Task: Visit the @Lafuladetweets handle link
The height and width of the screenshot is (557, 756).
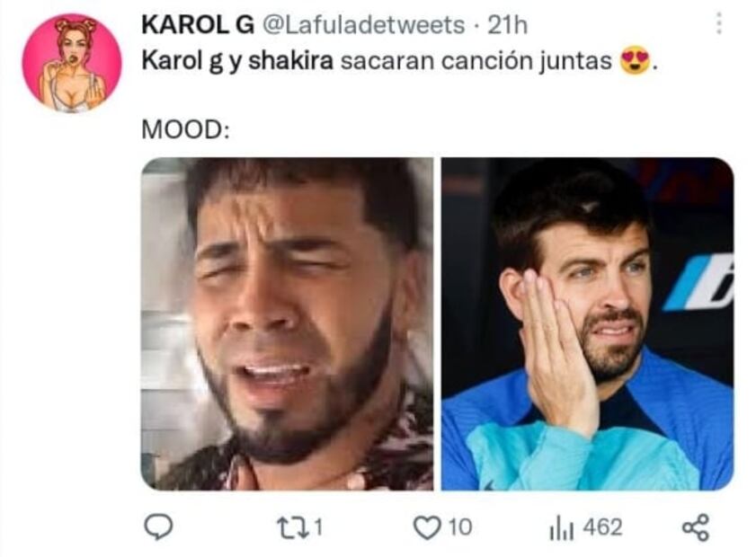Action: [x=363, y=24]
